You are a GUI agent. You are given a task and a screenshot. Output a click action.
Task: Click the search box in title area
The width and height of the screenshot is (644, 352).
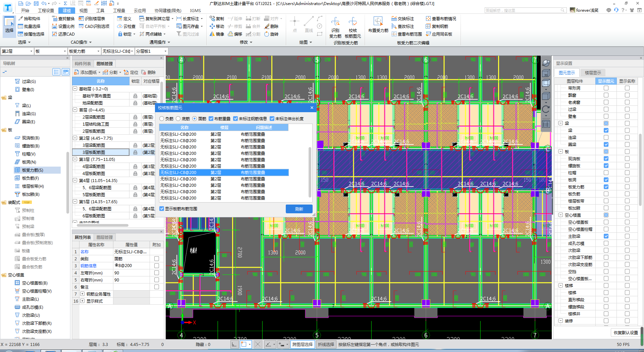pos(525,10)
